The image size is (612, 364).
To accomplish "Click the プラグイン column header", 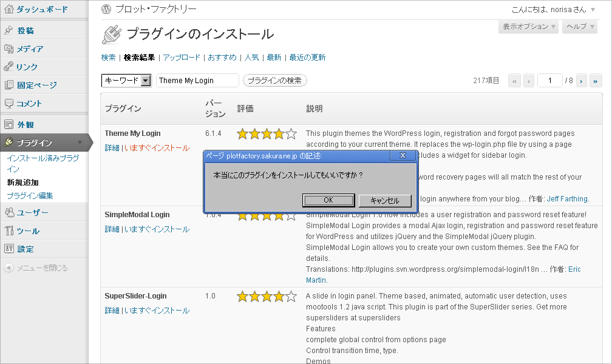I will (123, 109).
